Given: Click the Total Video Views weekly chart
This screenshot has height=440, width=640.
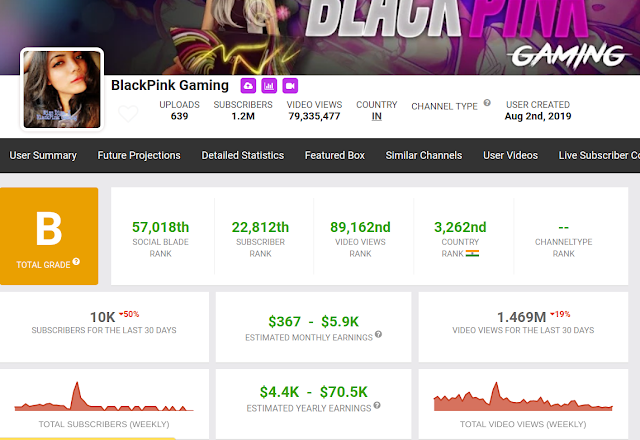Looking at the screenshot, I should tap(523, 396).
